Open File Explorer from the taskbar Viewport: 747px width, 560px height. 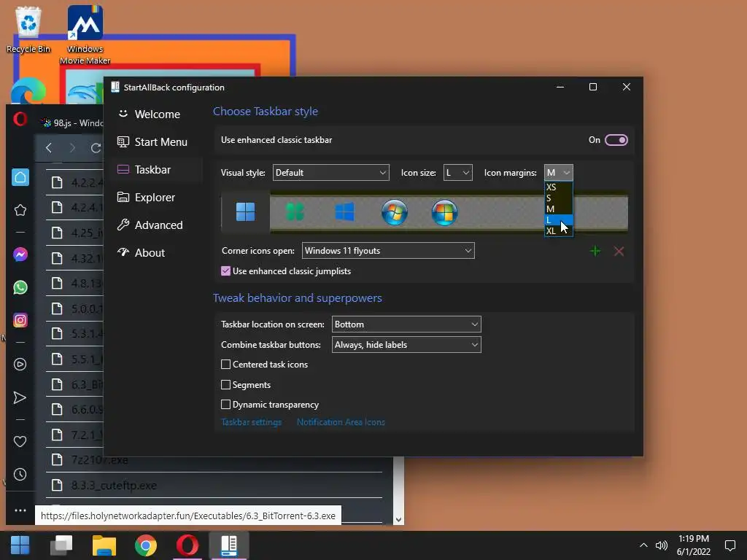[x=104, y=545]
